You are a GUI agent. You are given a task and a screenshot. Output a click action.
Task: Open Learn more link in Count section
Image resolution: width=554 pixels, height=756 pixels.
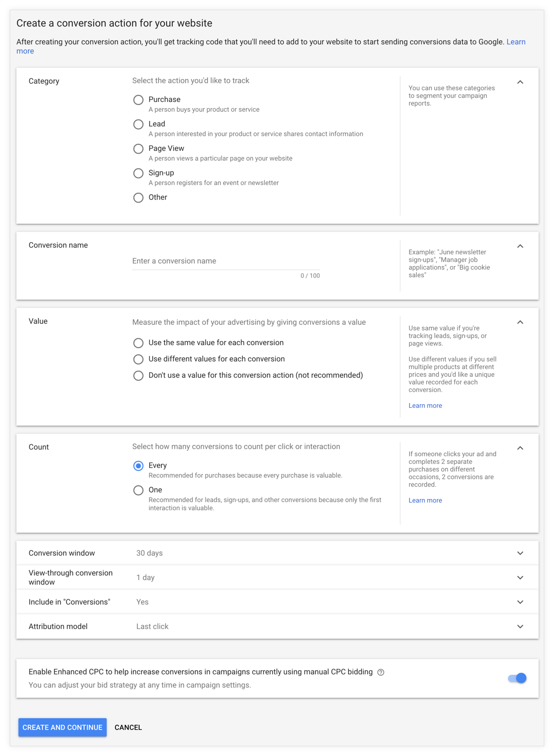[x=425, y=501]
